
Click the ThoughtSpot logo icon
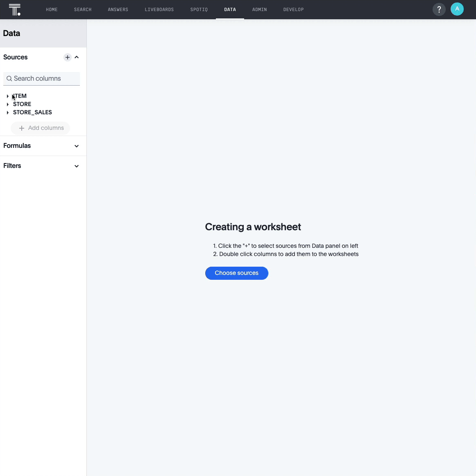click(x=15, y=9)
